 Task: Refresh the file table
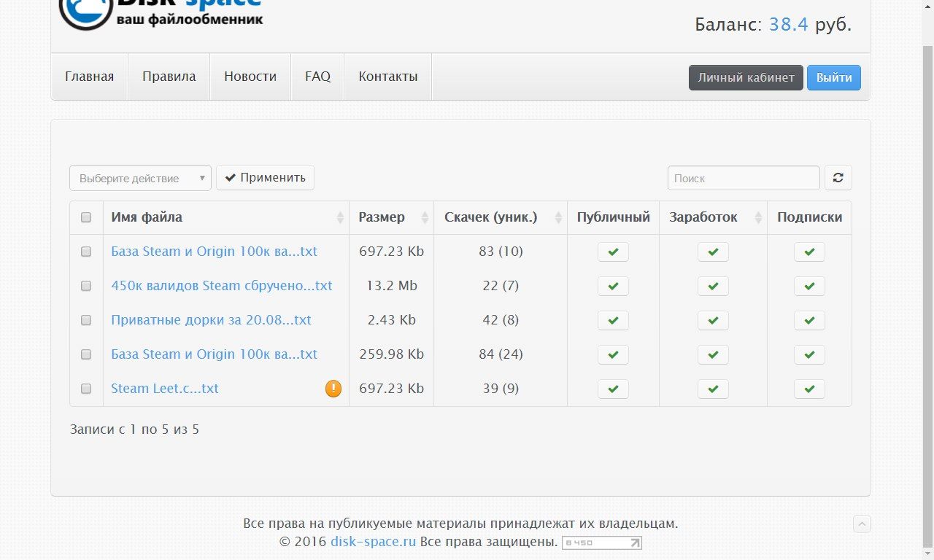838,178
